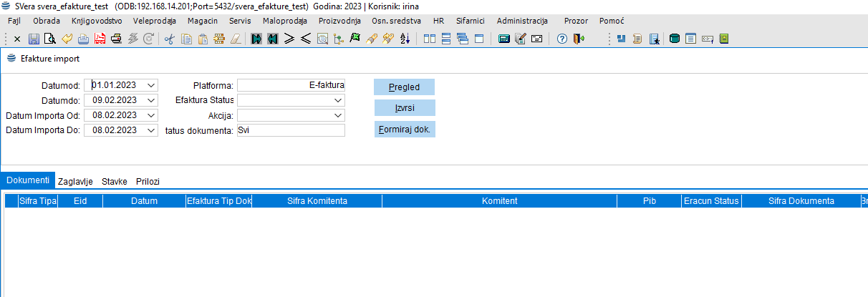Open print preview with magnifier page icon
Viewport: 868px width, 297px height.
[x=49, y=39]
